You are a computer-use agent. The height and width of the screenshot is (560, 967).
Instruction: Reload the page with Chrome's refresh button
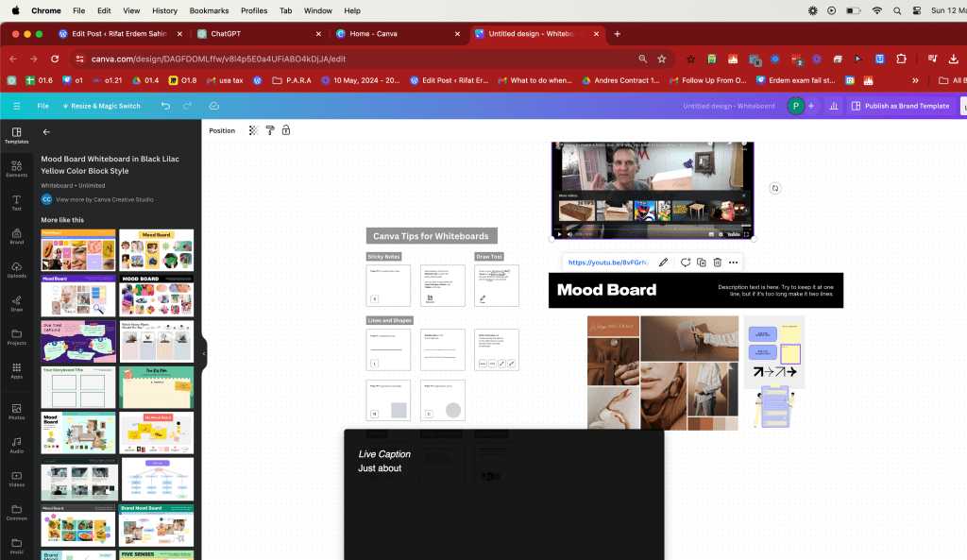(55, 59)
